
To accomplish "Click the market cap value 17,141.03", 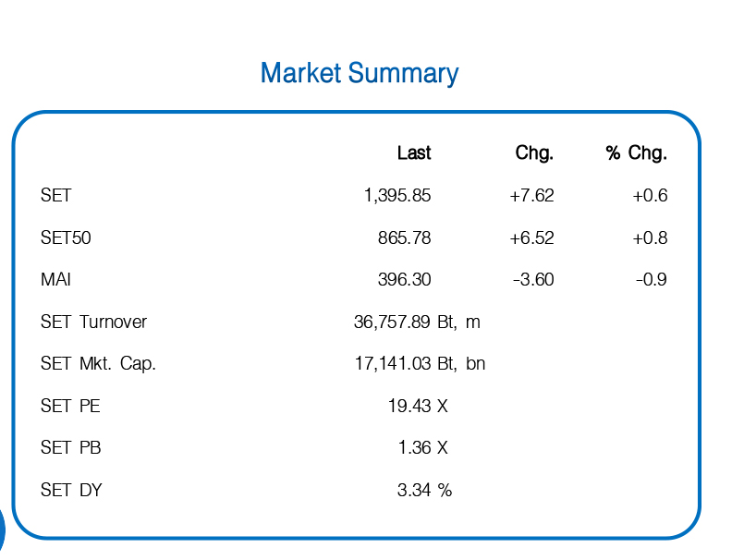I will (x=393, y=363).
